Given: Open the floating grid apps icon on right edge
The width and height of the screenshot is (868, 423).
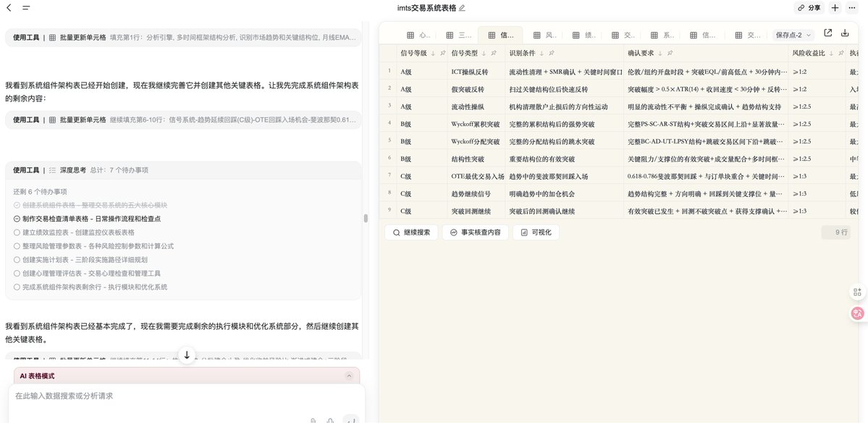Looking at the screenshot, I should (857, 292).
